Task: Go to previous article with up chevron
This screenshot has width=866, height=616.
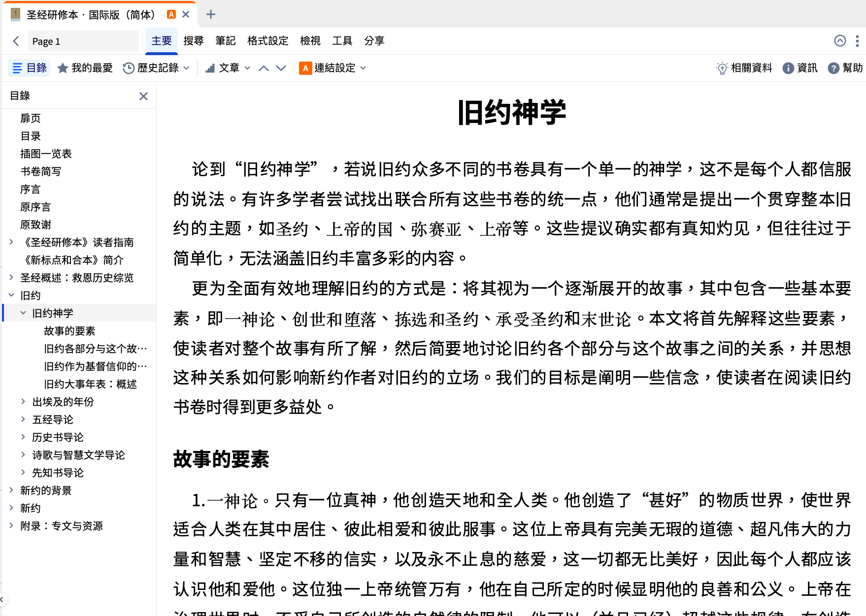Action: (264, 68)
